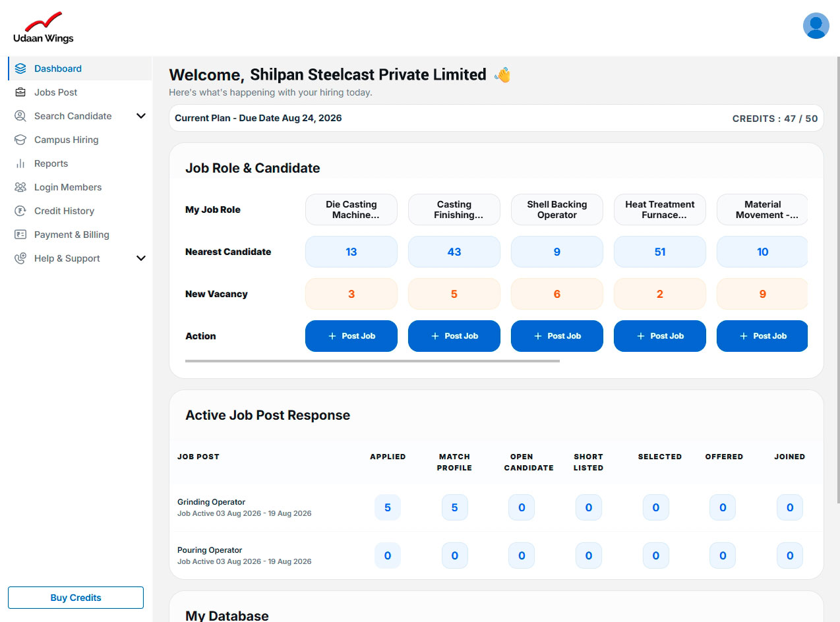Click the Campus Hiring graduation cap icon
This screenshot has width=840, height=622.
coord(20,140)
